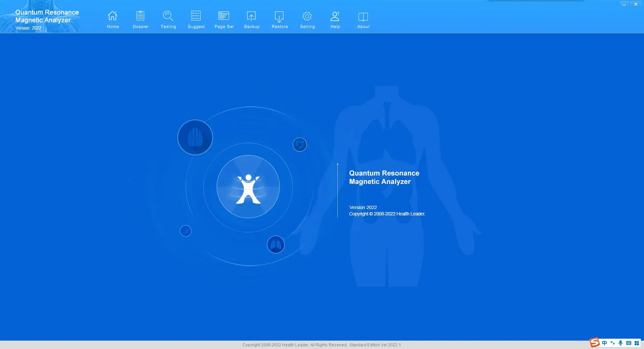
Task: Open the Help section
Action: 335,20
